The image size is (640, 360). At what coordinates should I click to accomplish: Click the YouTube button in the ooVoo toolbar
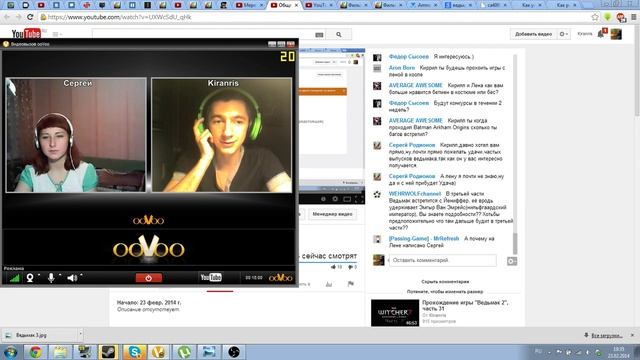tap(211, 278)
